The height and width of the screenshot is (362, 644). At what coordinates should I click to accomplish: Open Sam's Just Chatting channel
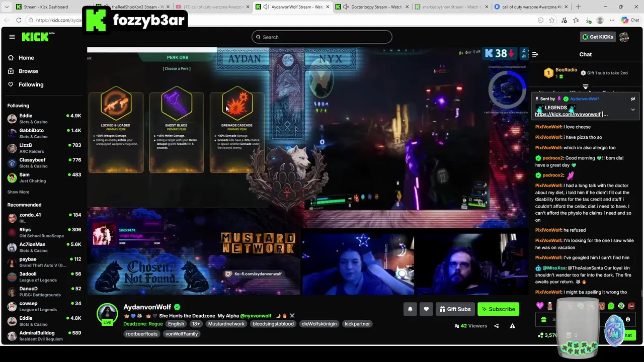(x=44, y=177)
